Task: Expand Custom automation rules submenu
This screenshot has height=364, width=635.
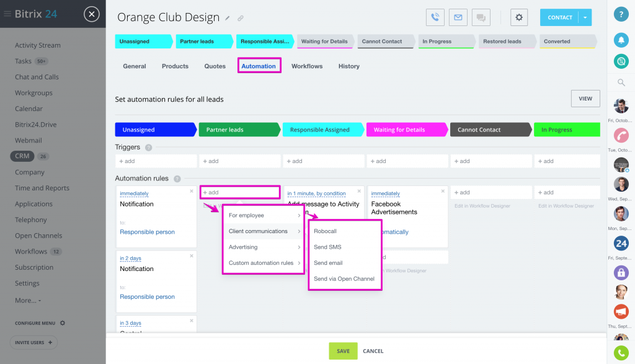Action: click(x=264, y=263)
